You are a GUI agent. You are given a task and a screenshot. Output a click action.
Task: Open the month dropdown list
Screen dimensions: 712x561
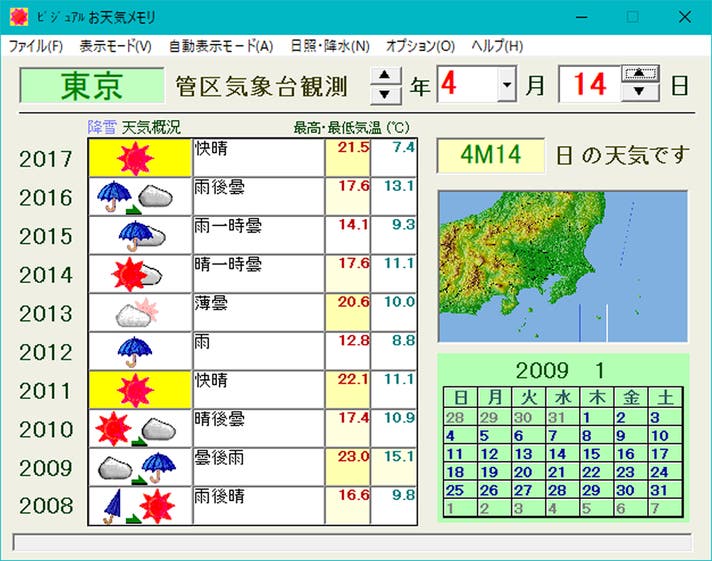pyautogui.click(x=506, y=86)
